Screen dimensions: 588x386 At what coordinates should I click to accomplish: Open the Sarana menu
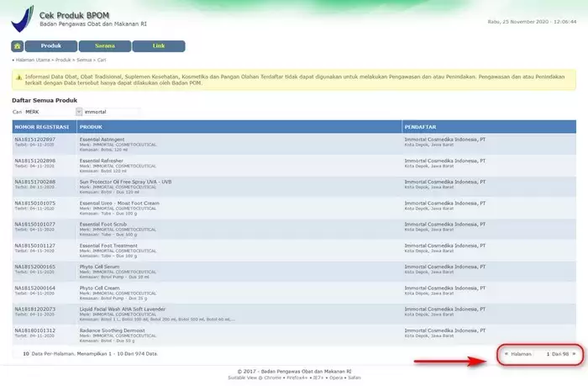(105, 45)
